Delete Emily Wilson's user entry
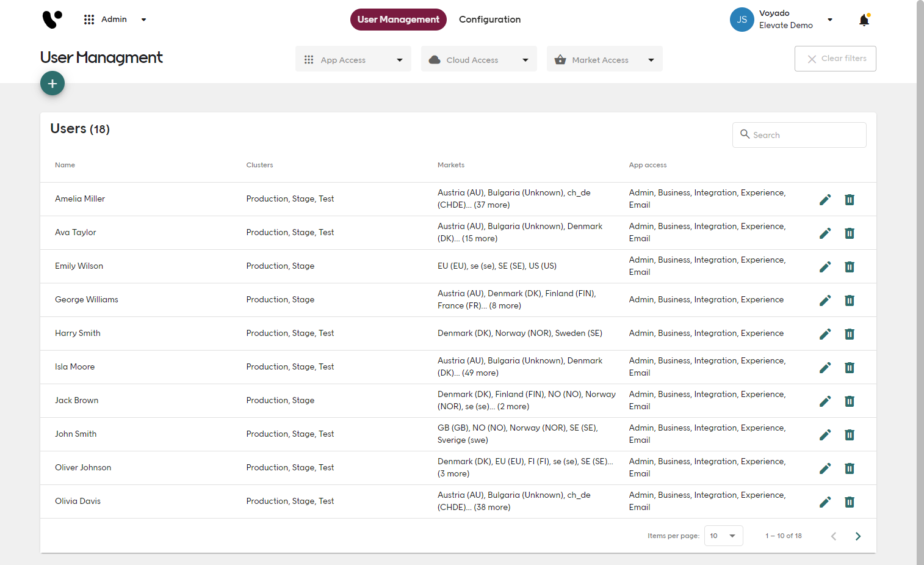Viewport: 924px width, 565px height. 850,267
